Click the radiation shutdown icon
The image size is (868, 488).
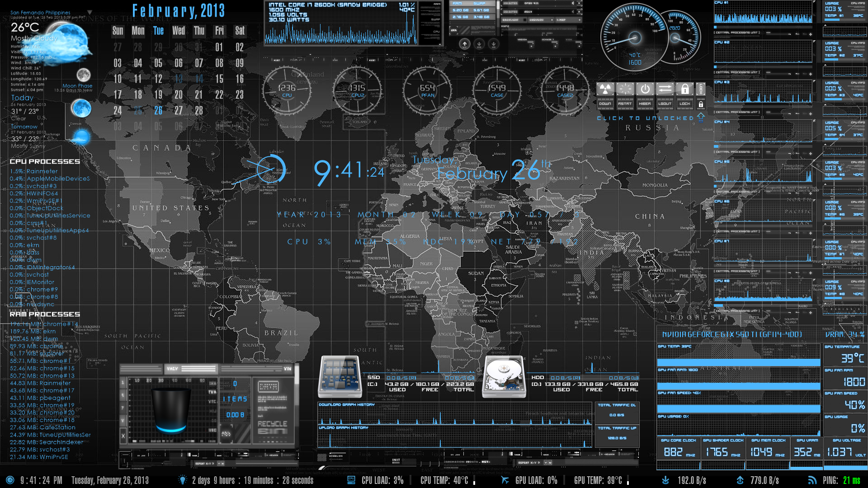[x=605, y=89]
